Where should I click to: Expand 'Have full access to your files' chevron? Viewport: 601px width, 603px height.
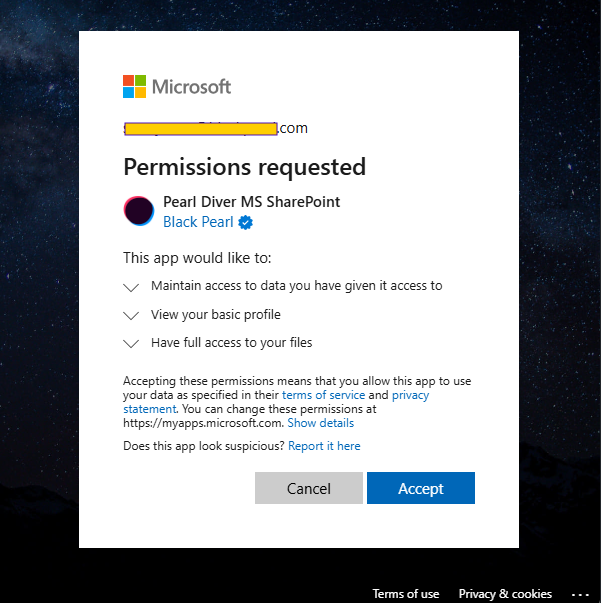131,344
